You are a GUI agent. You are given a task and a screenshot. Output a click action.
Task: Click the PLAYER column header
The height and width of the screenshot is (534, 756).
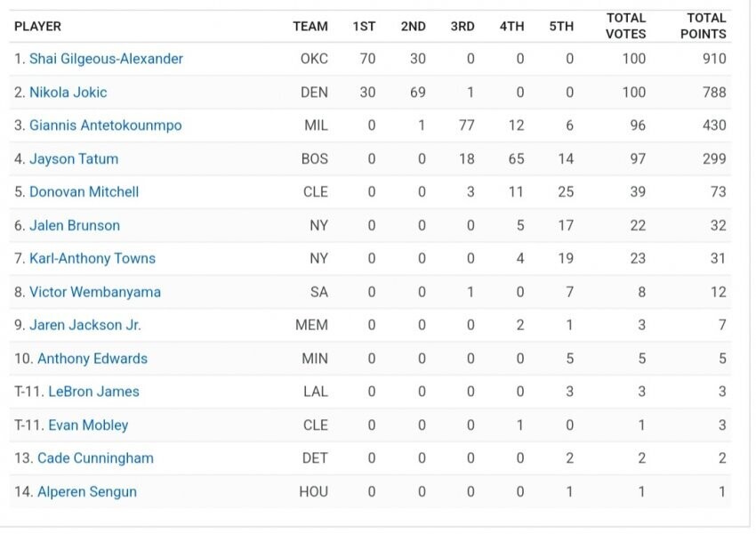point(38,26)
